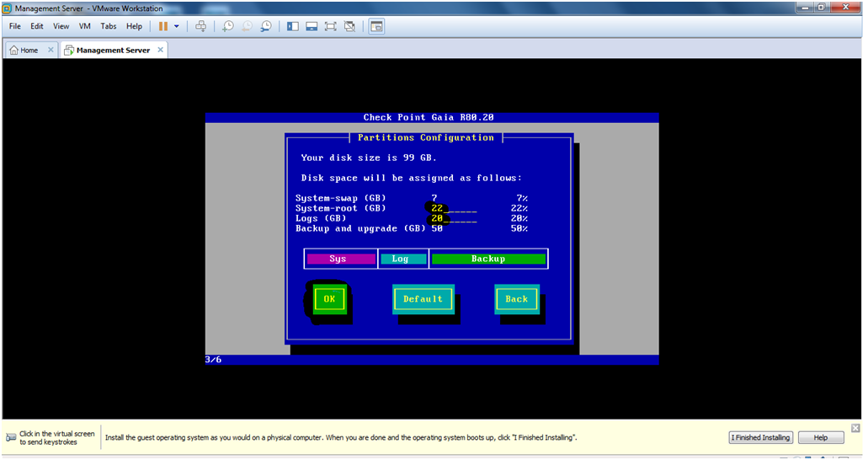
Task: Click the purple Sys partition bar
Action: pyautogui.click(x=341, y=259)
